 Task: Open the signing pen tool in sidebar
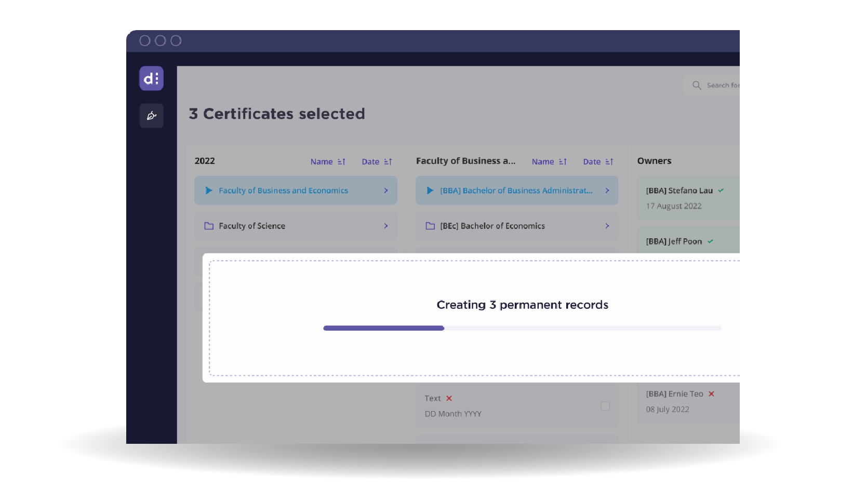coord(151,116)
